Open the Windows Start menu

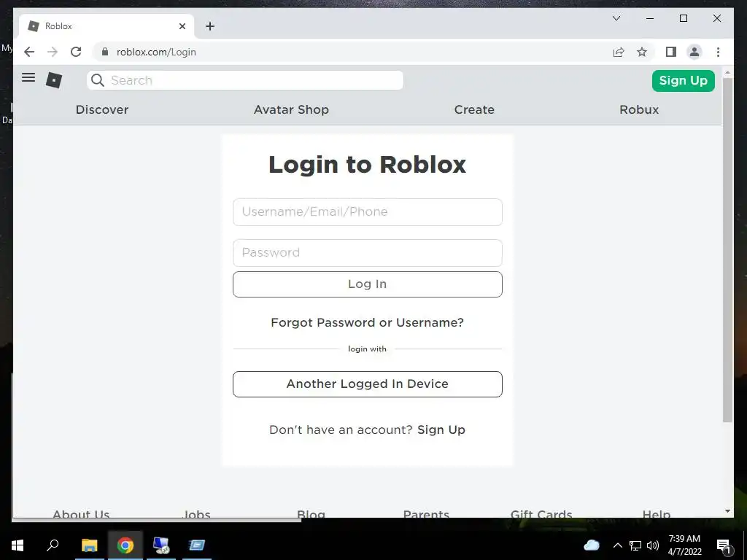tap(18, 545)
